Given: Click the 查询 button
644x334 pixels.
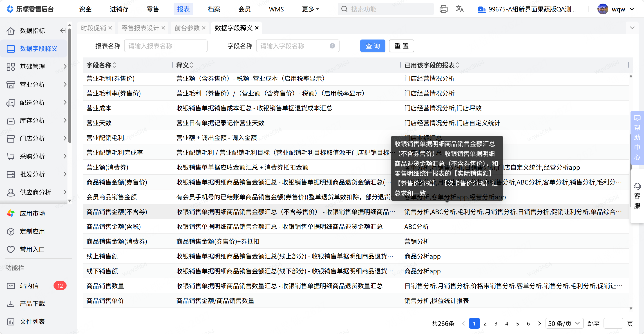Looking at the screenshot, I should pos(372,46).
